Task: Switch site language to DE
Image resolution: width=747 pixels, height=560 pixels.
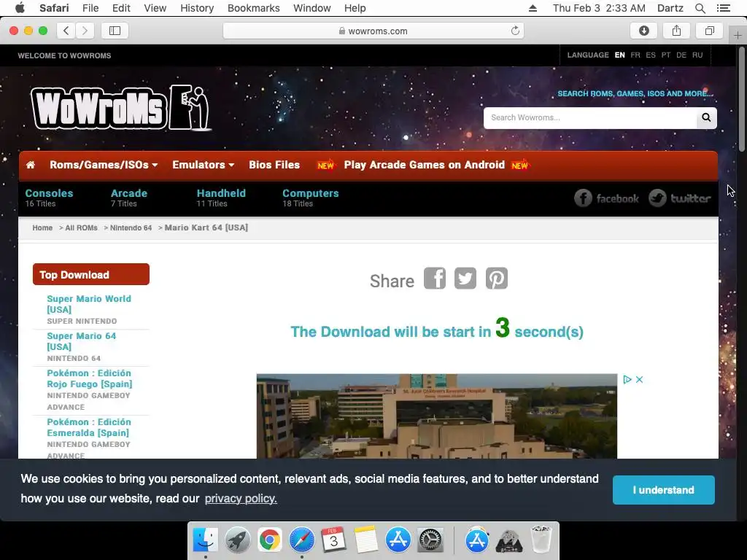Action: pos(681,55)
